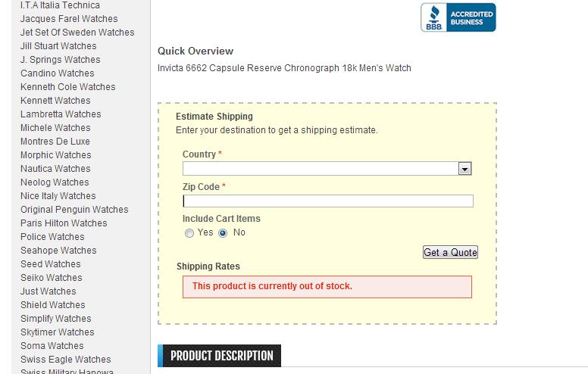Browse Original Penguin Watches
The image size is (588, 374).
[x=74, y=210]
